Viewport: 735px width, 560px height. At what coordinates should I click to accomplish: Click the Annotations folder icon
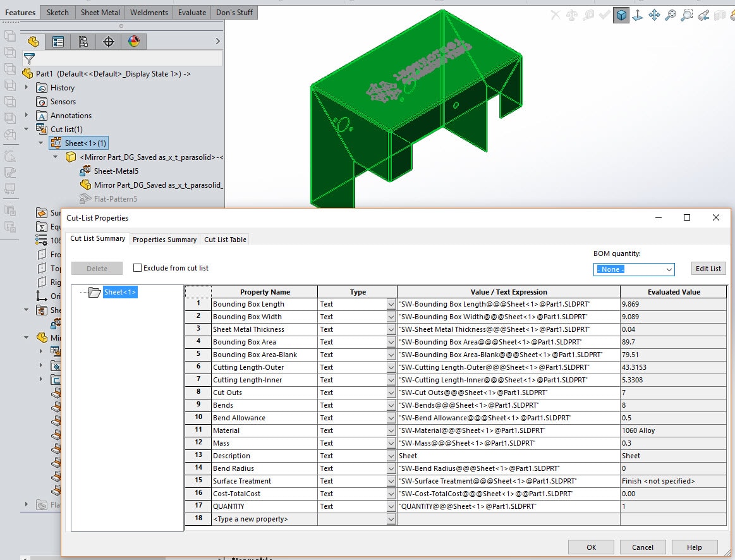42,116
